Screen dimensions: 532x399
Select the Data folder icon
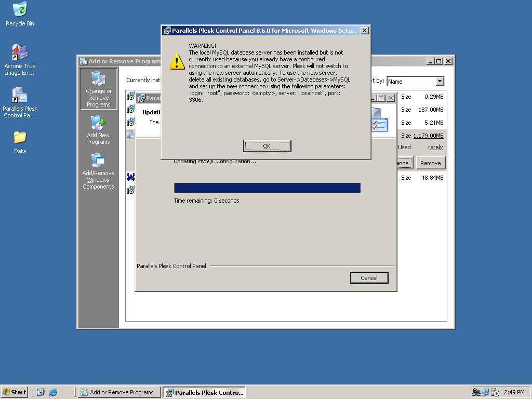coord(20,142)
